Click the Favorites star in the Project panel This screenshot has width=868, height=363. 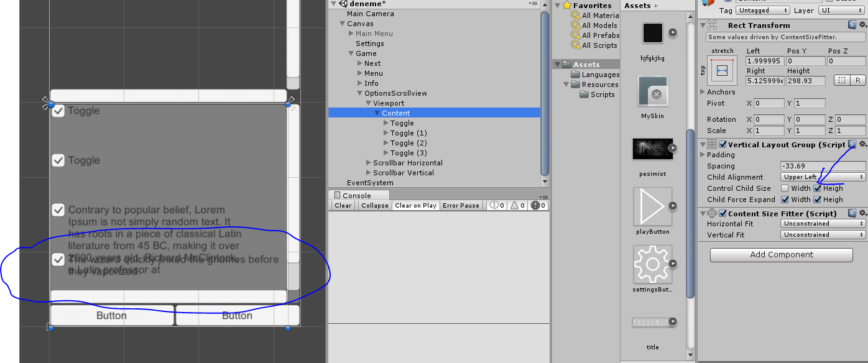(566, 5)
